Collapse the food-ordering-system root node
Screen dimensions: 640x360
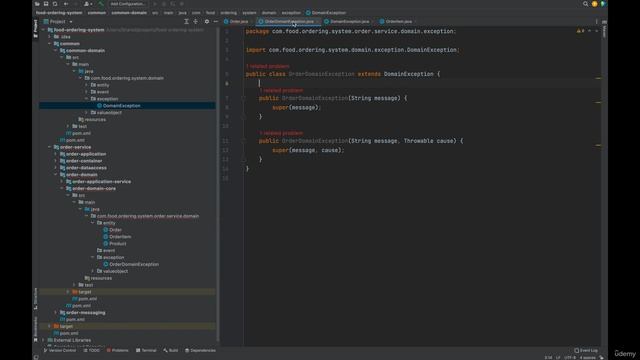tap(43, 30)
